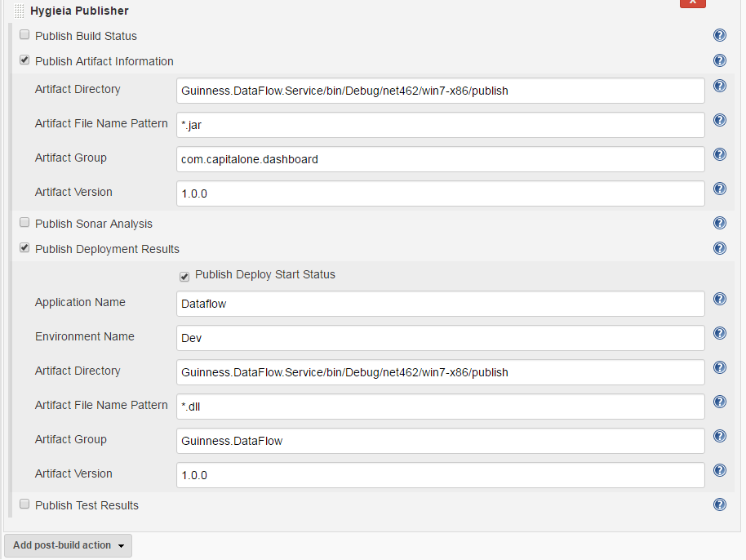The image size is (746, 560).
Task: Click the Environment Name field showing Dev
Action: click(441, 338)
